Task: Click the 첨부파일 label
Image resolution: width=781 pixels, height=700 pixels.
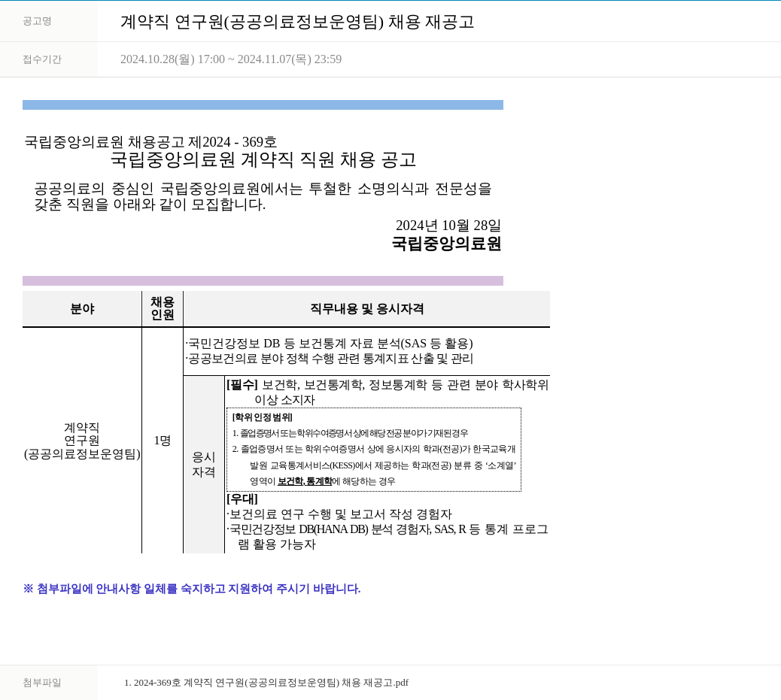Action: [x=42, y=683]
